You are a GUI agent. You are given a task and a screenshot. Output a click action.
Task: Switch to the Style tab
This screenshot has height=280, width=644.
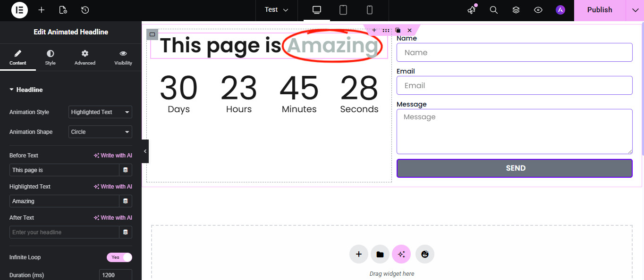[51, 58]
